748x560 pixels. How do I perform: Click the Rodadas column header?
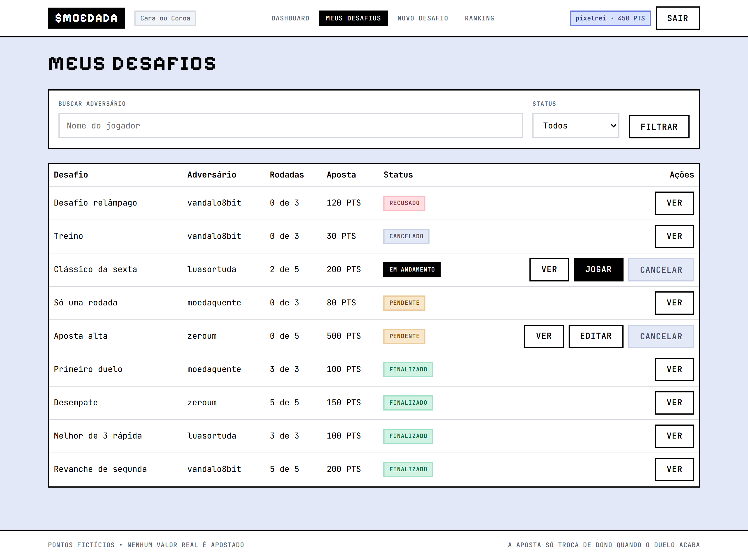pos(287,175)
